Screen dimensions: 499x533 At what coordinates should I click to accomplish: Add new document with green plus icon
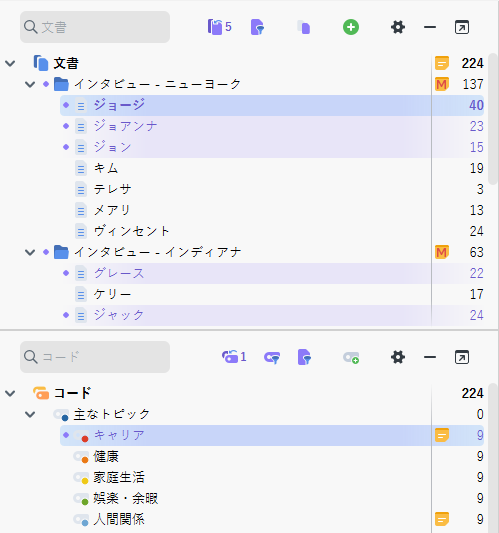point(351,27)
